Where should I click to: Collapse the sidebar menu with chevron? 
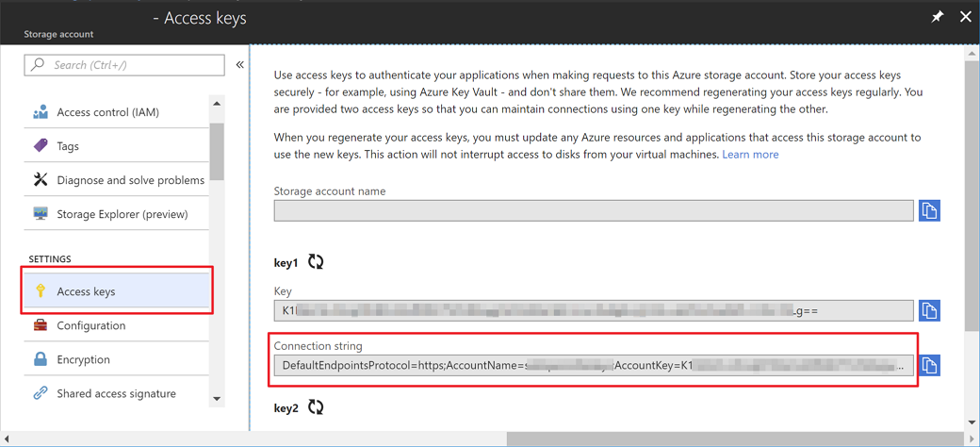pos(239,65)
